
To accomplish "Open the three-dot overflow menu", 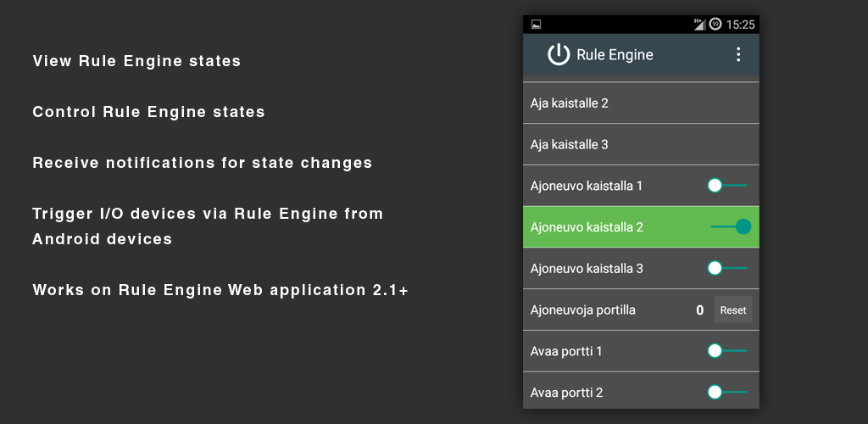I will click(738, 54).
